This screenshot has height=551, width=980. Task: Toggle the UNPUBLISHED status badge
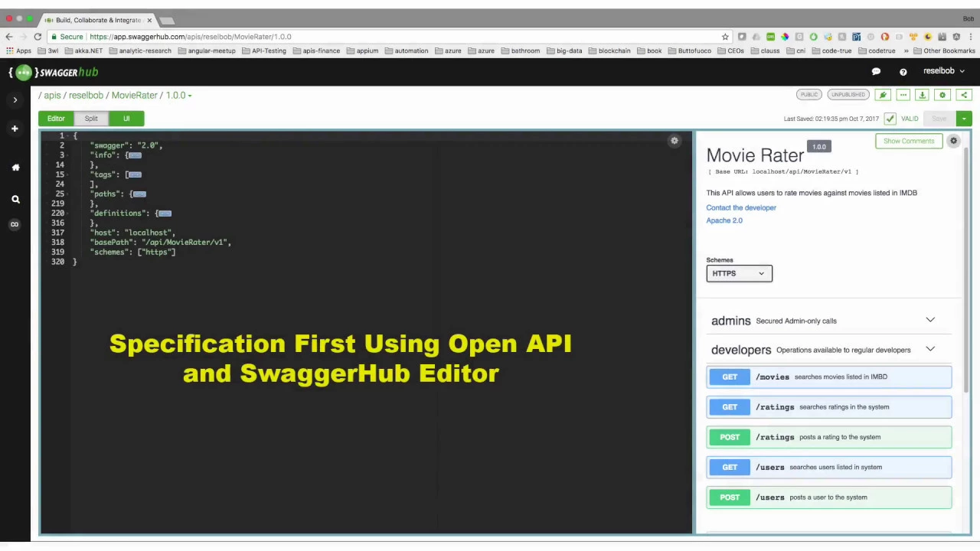point(848,95)
